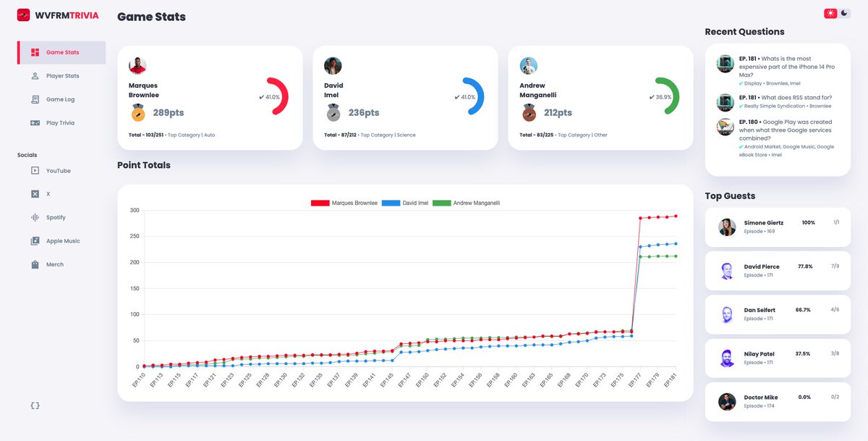868x441 pixels.
Task: Click the X social icon
Action: tap(35, 194)
